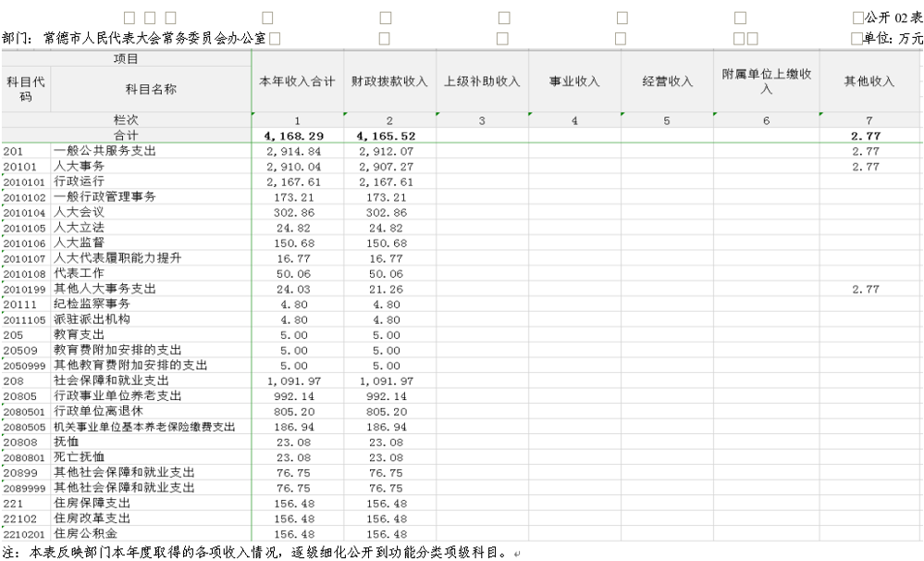Click the 社会保障和就业支出 row
Screen dimensions: 924x561
462,381
